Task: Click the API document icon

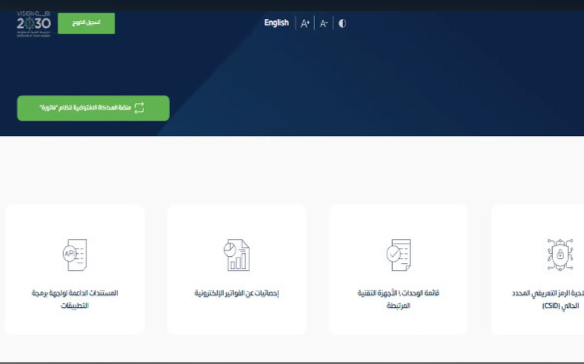Action: tap(74, 255)
